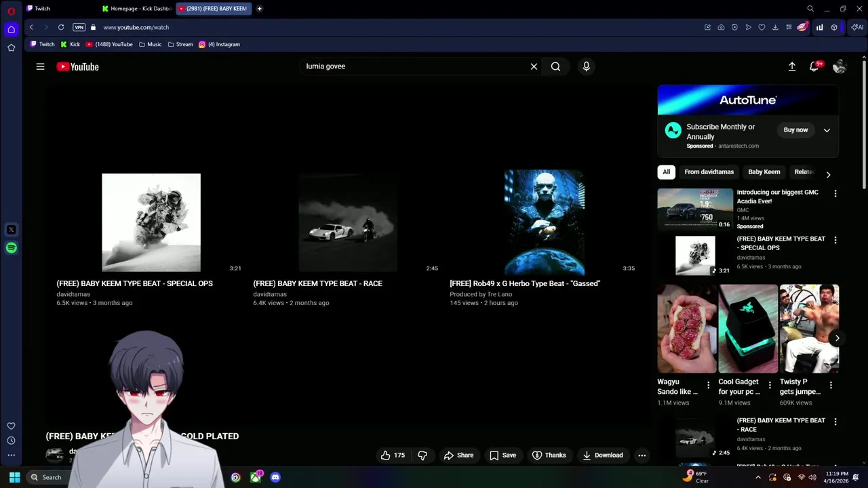Open more actions menu beside Download
Image resolution: width=868 pixels, height=488 pixels.
[x=642, y=455]
